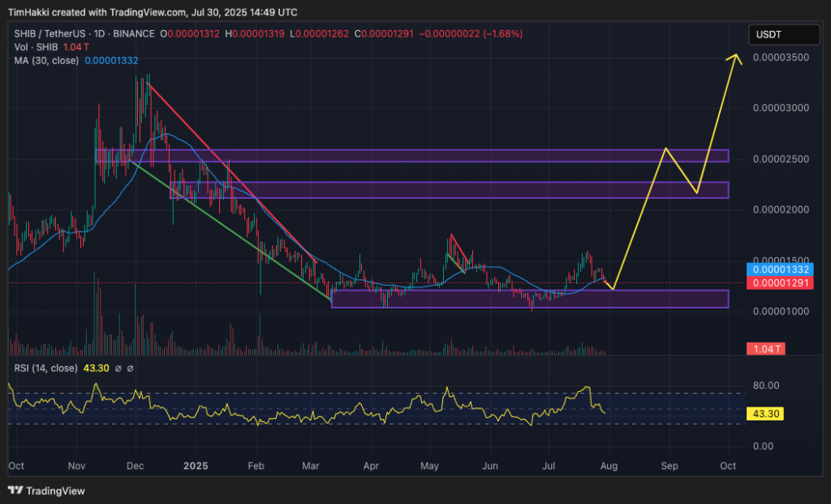The image size is (831, 504).
Task: Click red 0.00001291 label on price axis
Action: [x=781, y=282]
